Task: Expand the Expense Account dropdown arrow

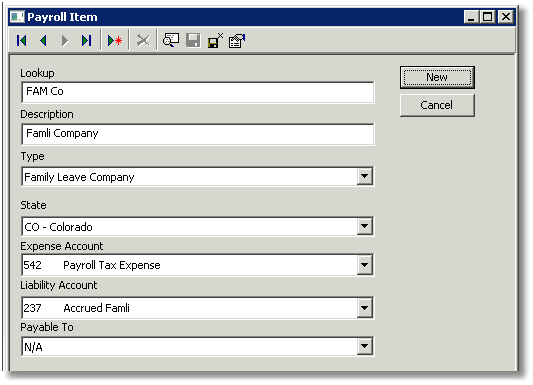Action: [x=364, y=265]
